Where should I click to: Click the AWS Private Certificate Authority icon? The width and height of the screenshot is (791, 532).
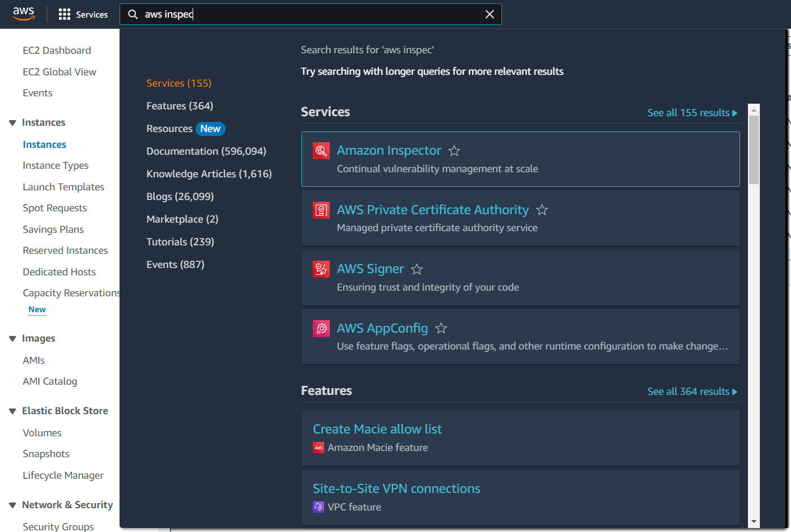pos(321,210)
